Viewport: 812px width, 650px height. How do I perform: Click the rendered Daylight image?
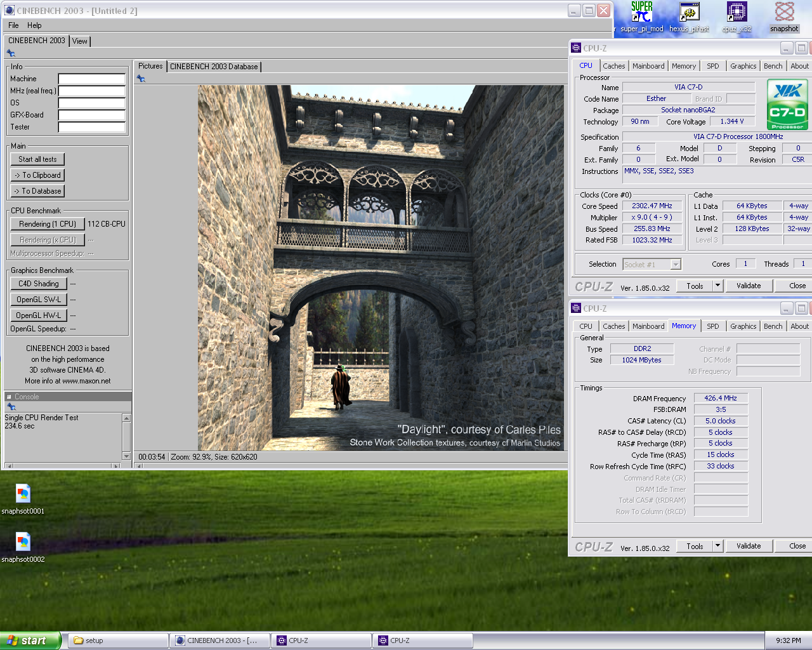(381, 268)
